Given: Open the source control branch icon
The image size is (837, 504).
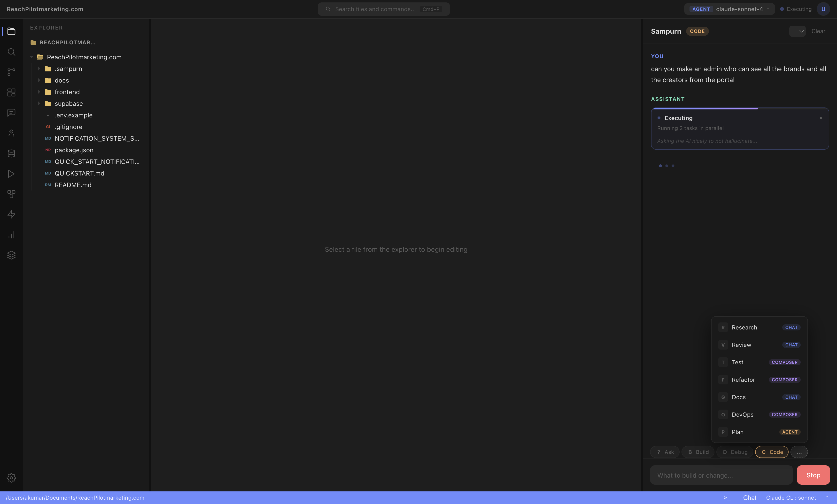Looking at the screenshot, I should [11, 72].
